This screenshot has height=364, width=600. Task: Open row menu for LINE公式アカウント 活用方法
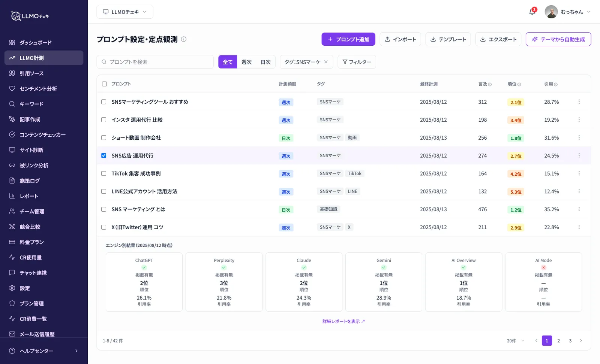(x=579, y=191)
